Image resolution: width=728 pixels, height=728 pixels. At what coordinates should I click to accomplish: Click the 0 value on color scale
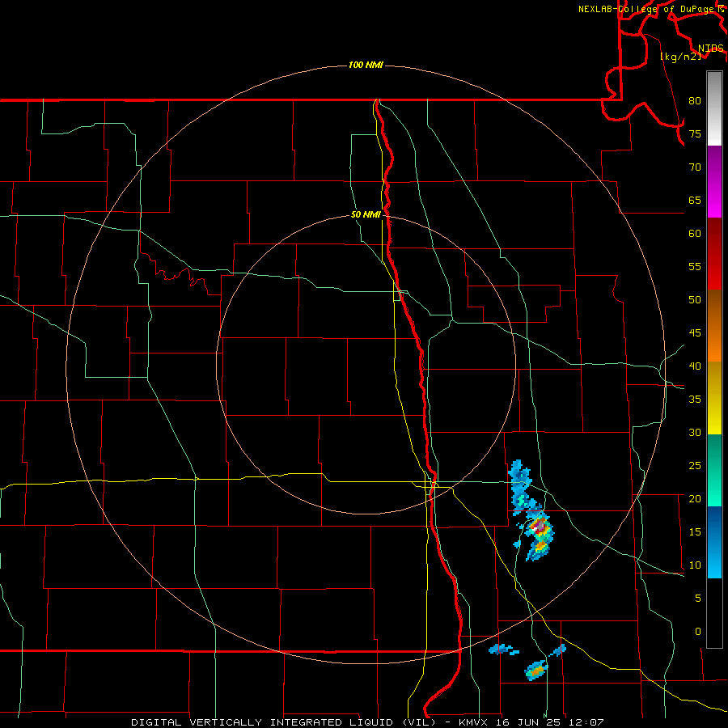pyautogui.click(x=698, y=632)
